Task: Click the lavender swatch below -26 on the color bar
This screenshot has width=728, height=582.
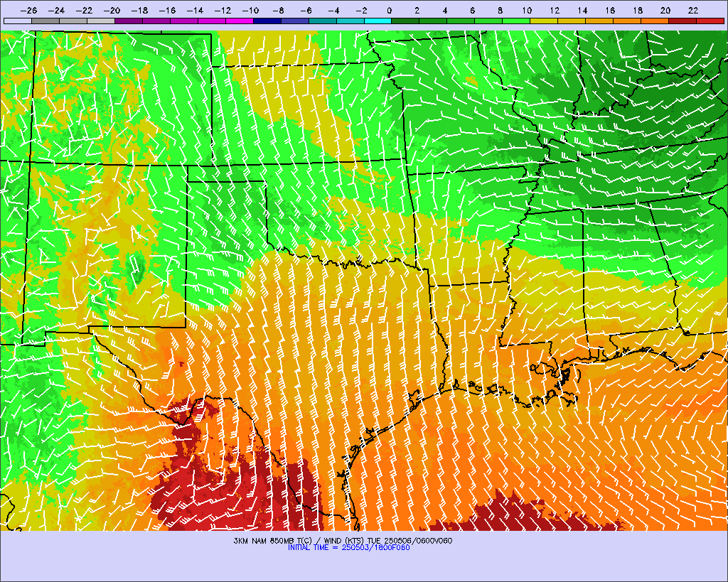Action: (18, 21)
